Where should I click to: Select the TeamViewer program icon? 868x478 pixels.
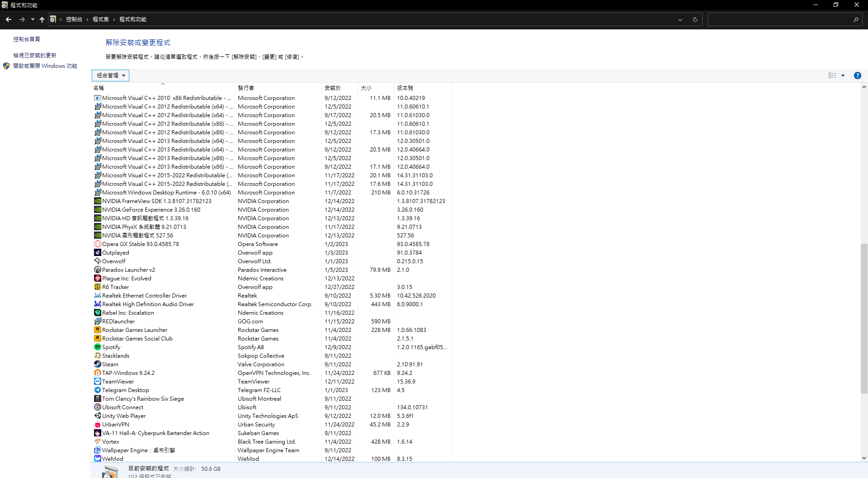tap(98, 382)
